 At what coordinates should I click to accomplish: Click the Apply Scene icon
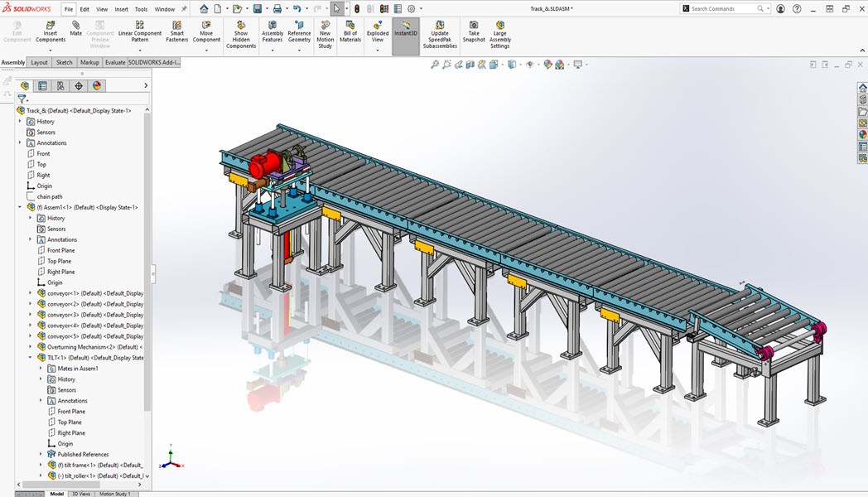coord(560,65)
